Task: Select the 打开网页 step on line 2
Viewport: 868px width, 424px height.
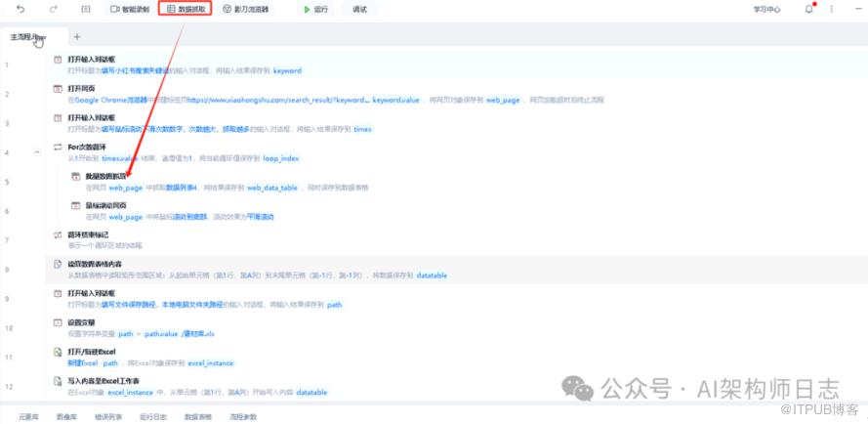Action: pos(82,89)
